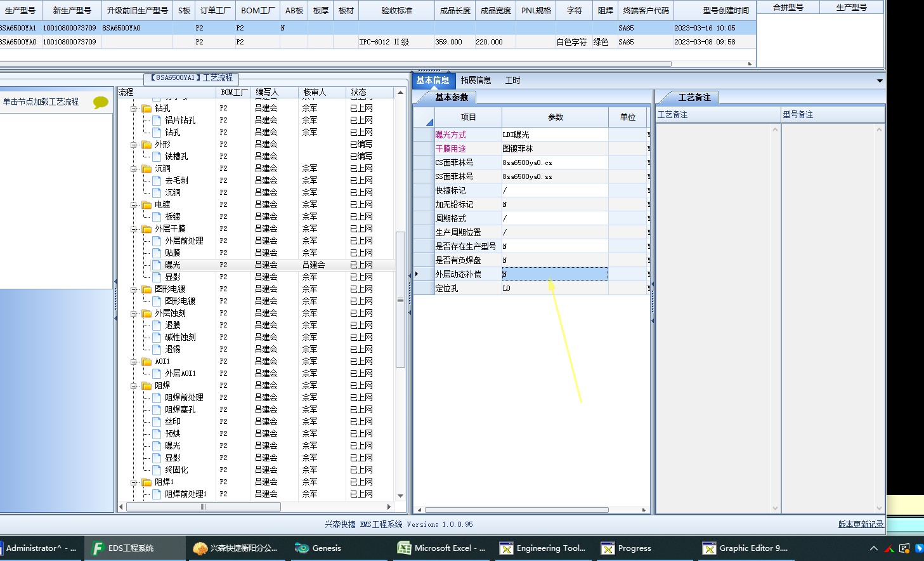Click the 外层前处理 document icon

click(157, 241)
